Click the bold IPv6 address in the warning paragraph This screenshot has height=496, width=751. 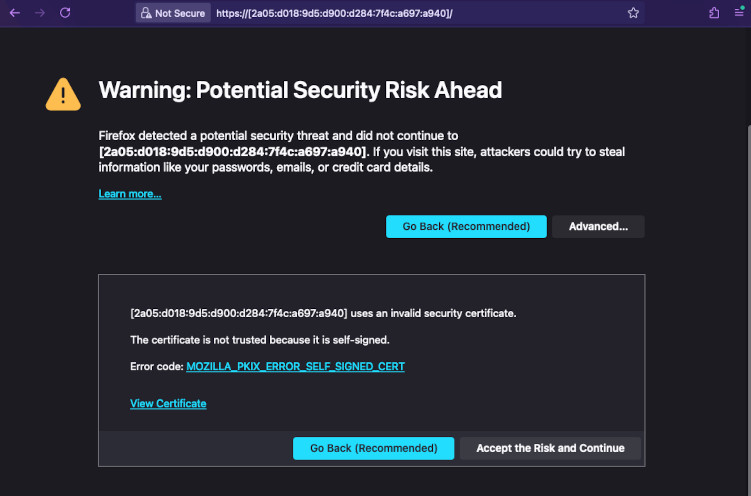click(x=232, y=151)
